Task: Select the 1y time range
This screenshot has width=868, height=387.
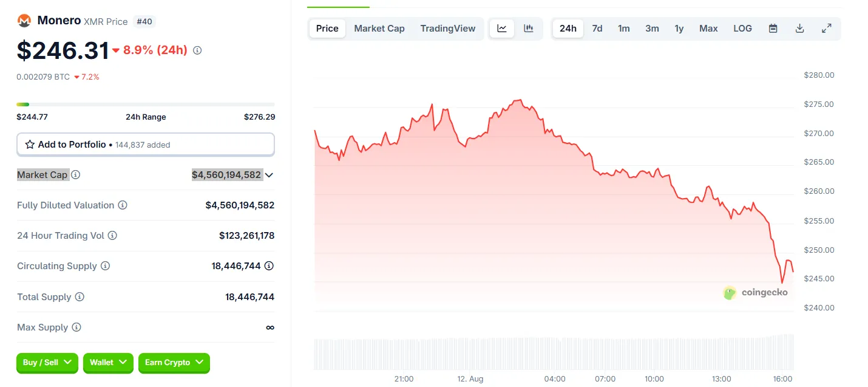Action: pyautogui.click(x=679, y=29)
